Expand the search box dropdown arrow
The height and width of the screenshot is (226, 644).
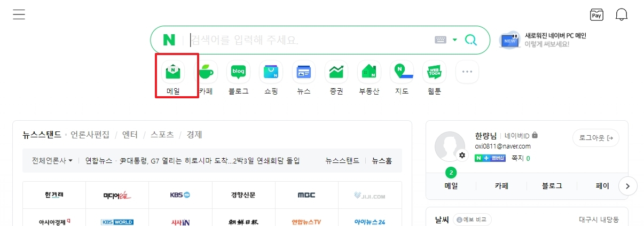455,40
